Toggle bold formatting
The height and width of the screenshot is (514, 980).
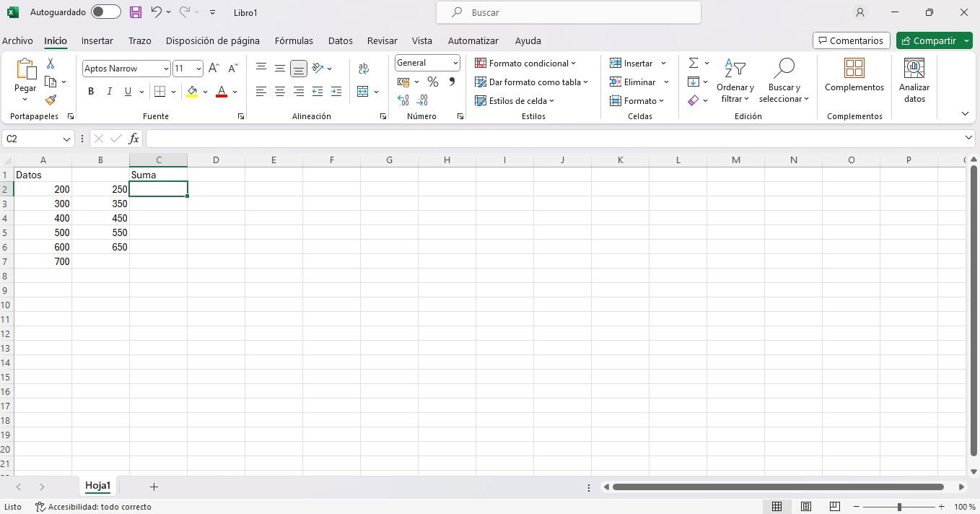(91, 92)
